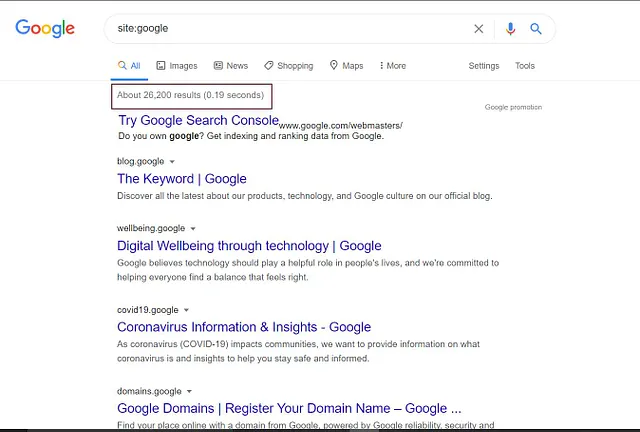Expand dropdown arrow next to blog.google

172,162
